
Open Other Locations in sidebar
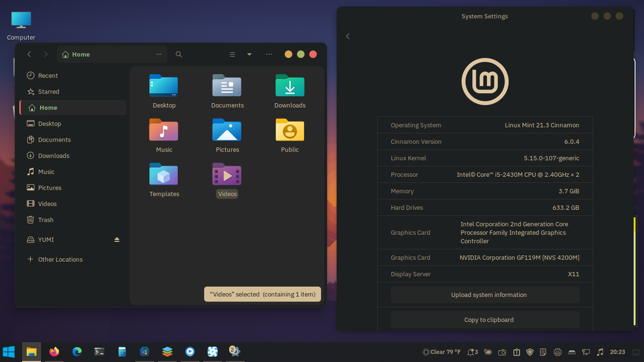pos(60,260)
